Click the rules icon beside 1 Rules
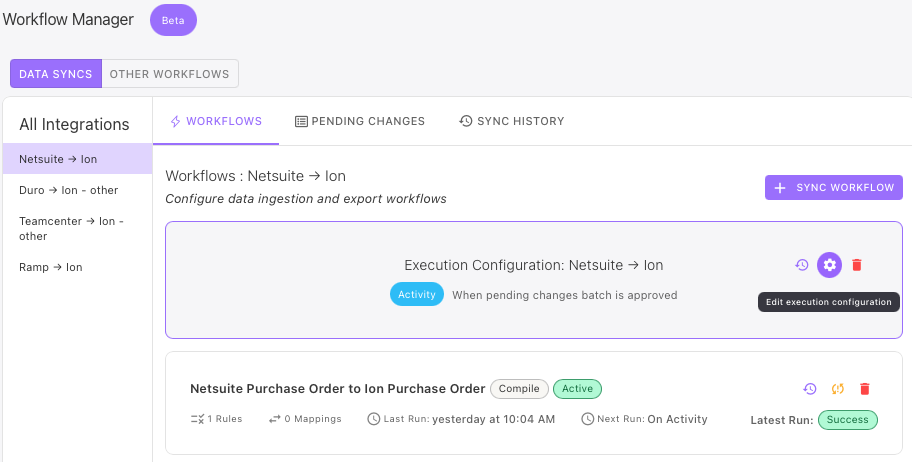The width and height of the screenshot is (912, 462). point(196,419)
